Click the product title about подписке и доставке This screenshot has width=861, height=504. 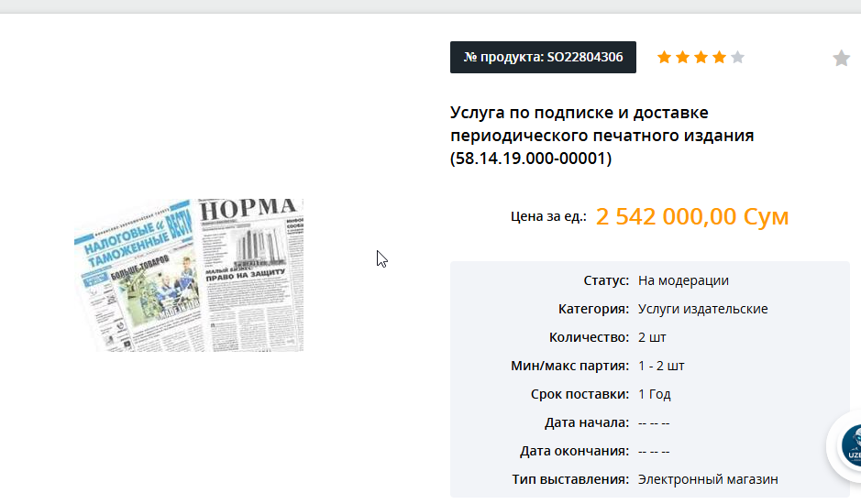tap(602, 135)
